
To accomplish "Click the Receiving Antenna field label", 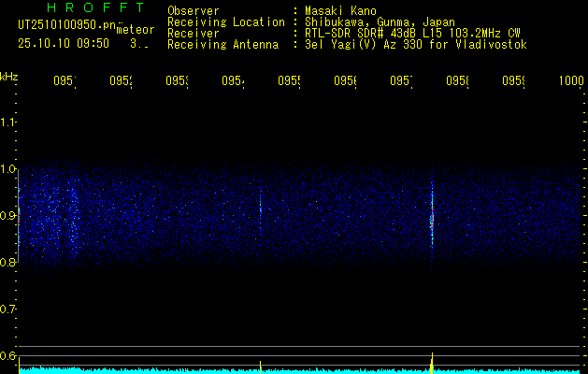I will pos(222,44).
